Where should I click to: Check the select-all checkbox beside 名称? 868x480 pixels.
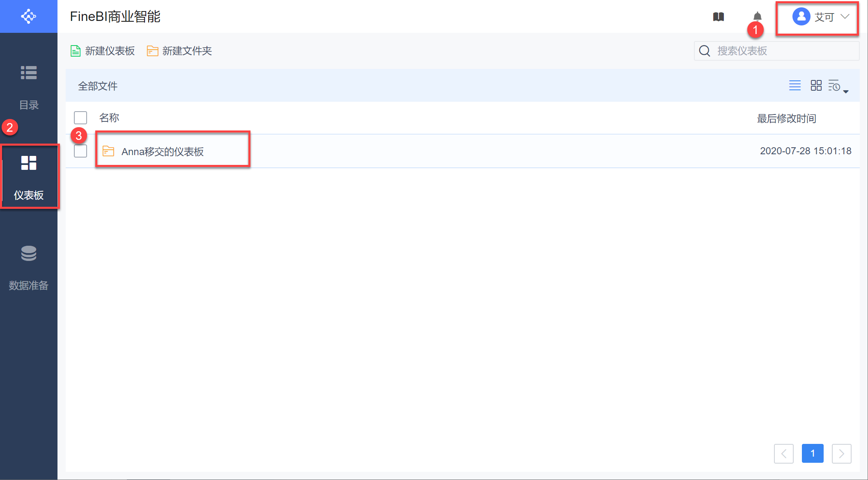[80, 118]
